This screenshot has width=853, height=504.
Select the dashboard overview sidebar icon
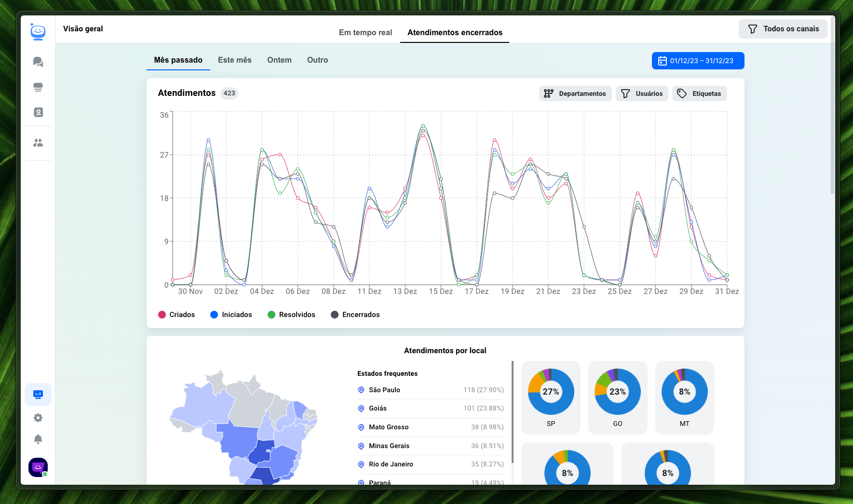coord(38,395)
